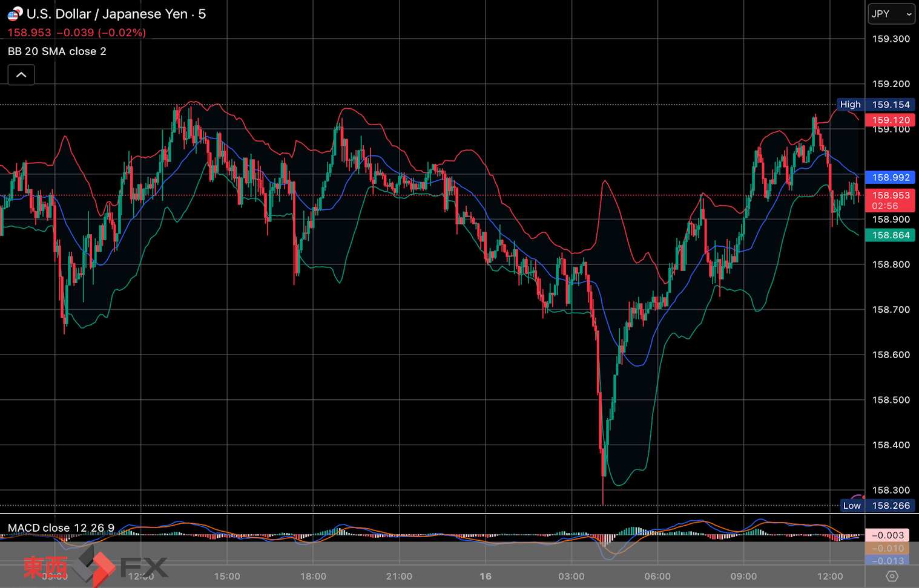
Task: Open symbol search via U.S. Dollar title
Action: [x=116, y=14]
